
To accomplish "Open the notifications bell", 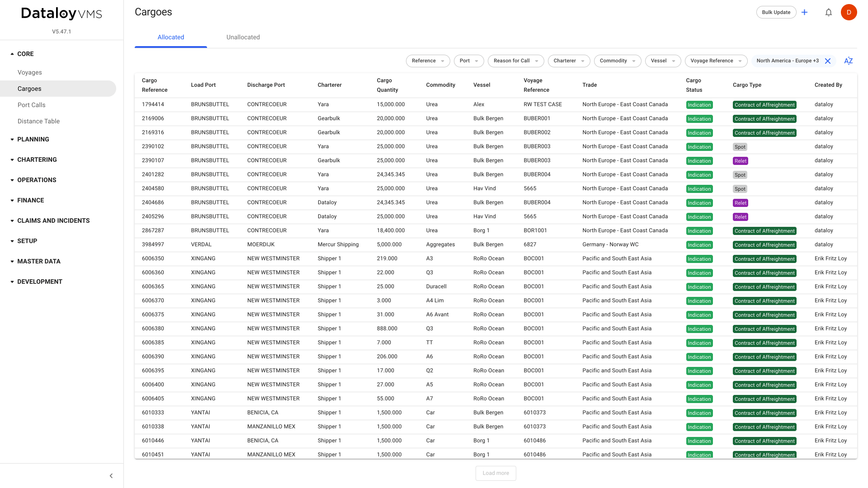I will [828, 12].
